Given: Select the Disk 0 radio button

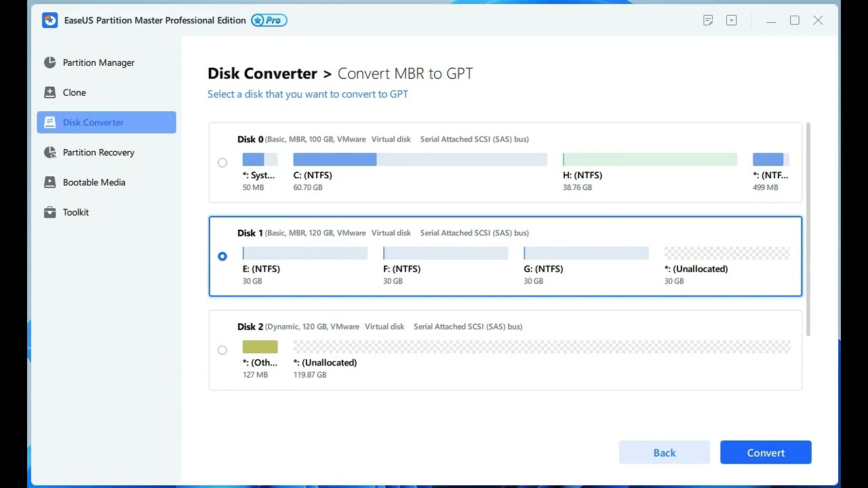Looking at the screenshot, I should tap(222, 163).
